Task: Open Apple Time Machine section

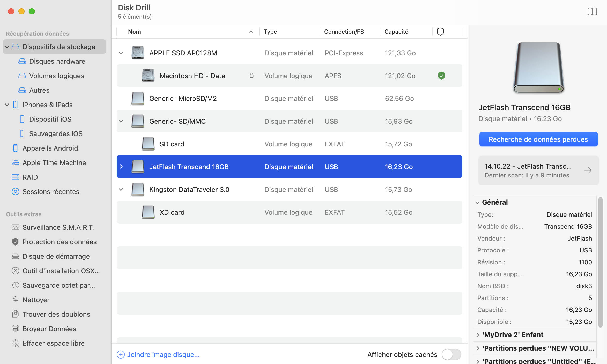Action: click(54, 163)
